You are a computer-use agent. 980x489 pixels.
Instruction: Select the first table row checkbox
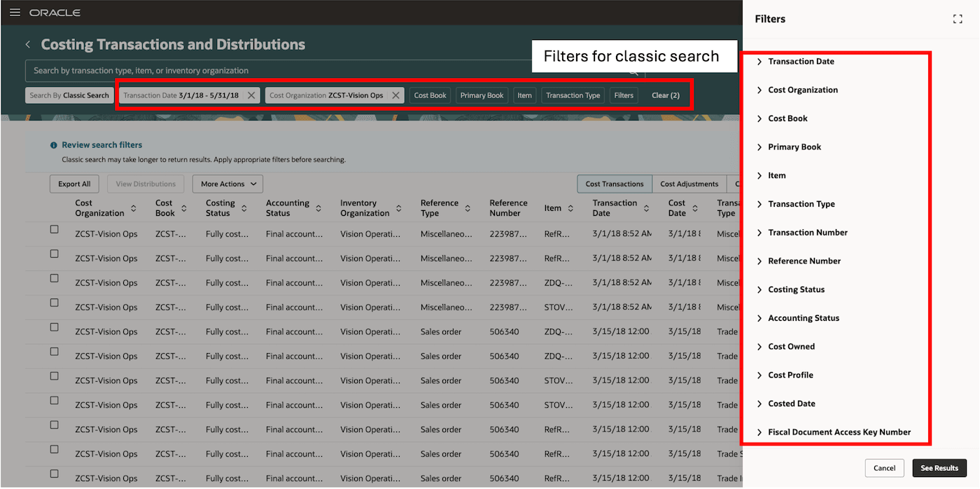[55, 229]
